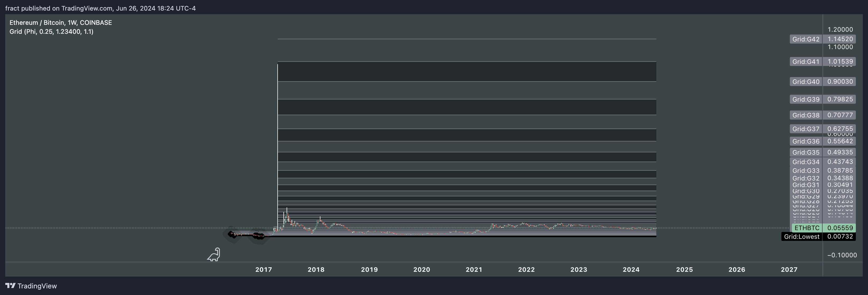Click 2017 on the time axis
The image size is (868, 295).
(x=264, y=269)
